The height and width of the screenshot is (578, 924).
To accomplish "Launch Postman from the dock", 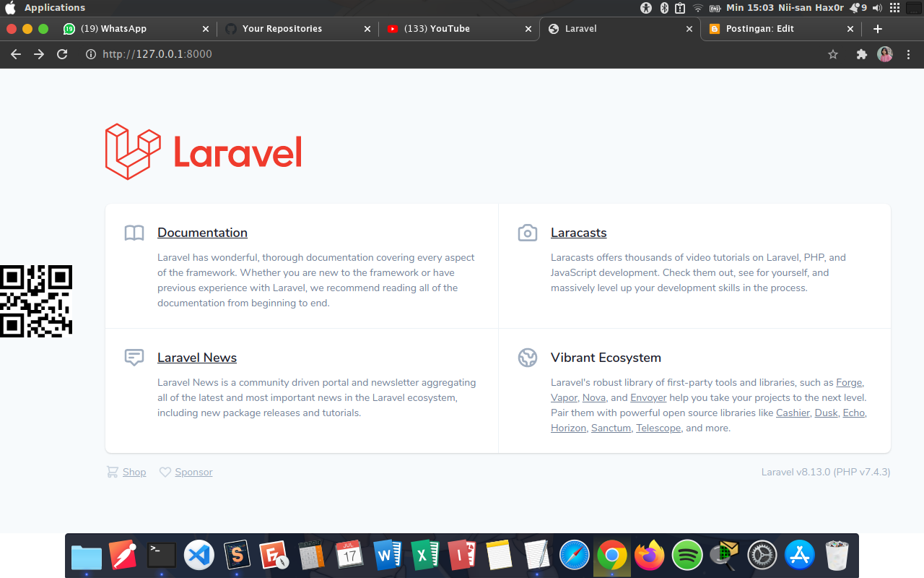I will pyautogui.click(x=123, y=555).
